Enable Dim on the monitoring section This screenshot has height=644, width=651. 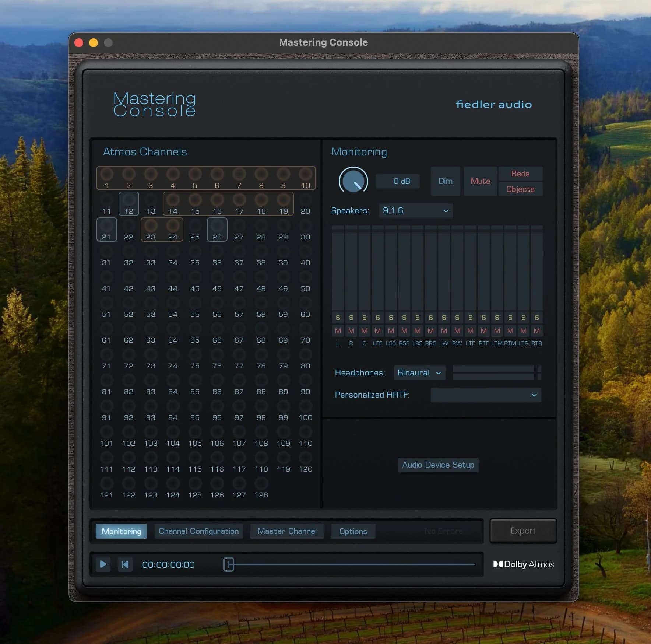click(445, 181)
